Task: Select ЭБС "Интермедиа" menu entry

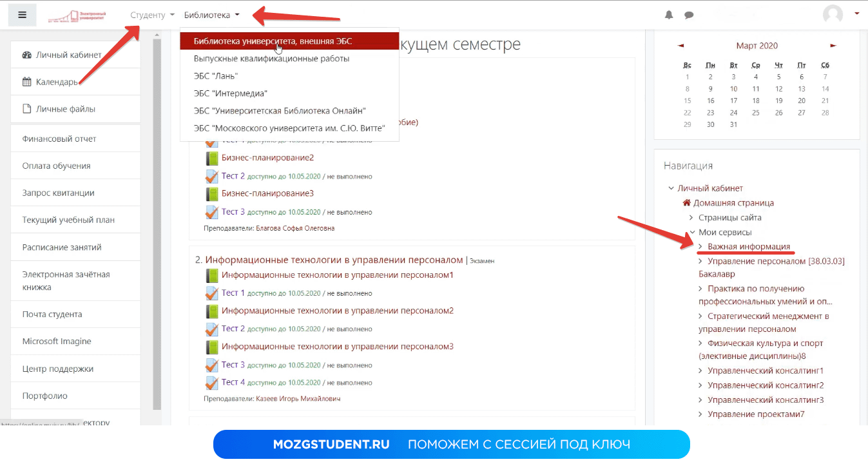Action: pos(289,93)
